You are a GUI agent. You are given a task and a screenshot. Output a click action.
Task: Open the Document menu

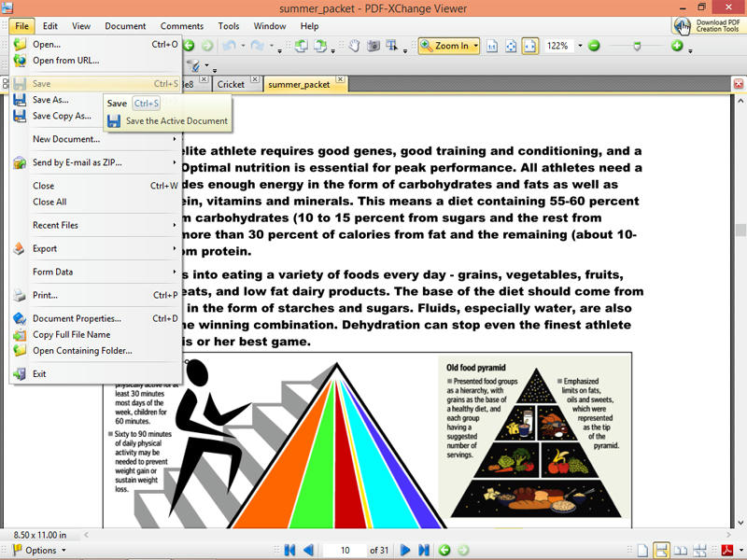coord(125,26)
